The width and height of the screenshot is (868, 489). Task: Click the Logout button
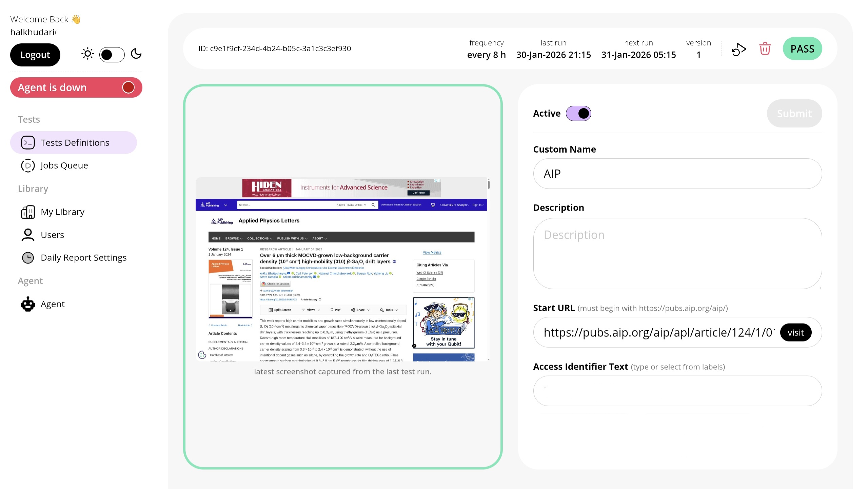click(x=35, y=55)
